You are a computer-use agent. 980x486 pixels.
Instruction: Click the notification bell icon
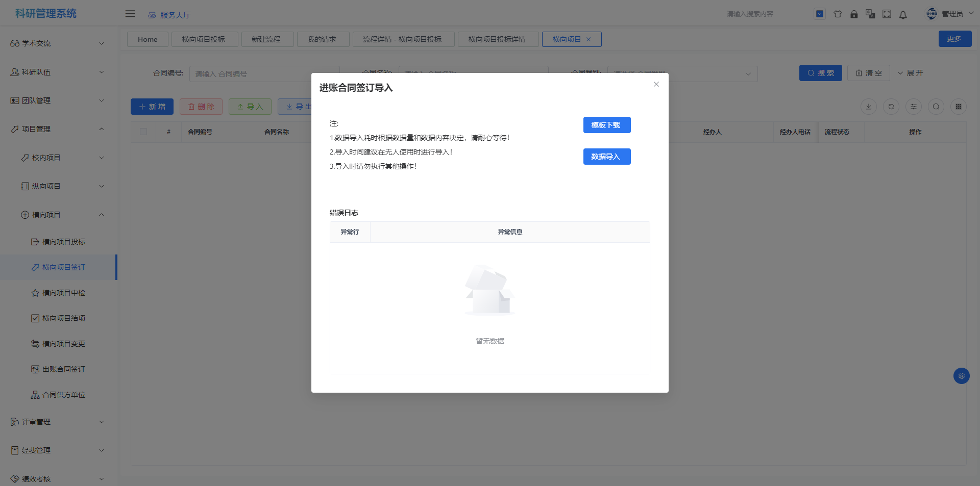[903, 14]
